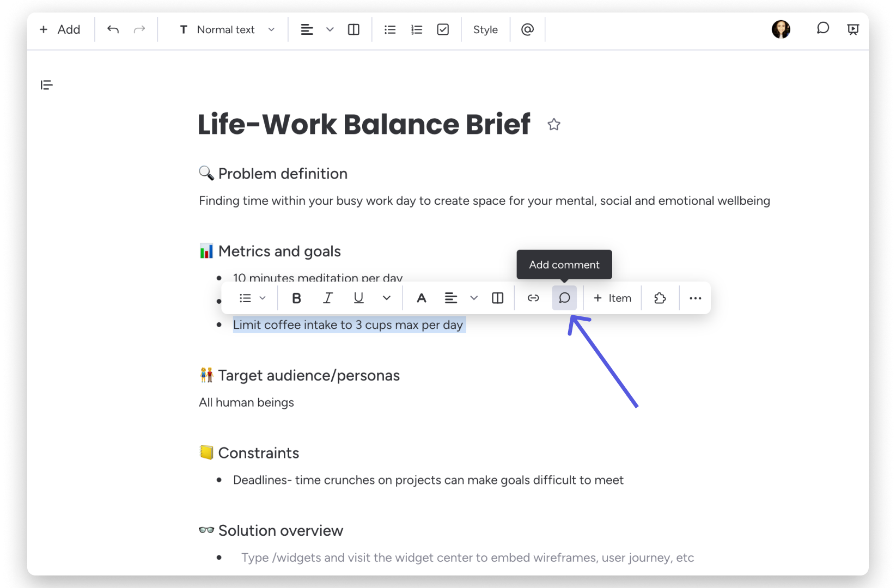896x588 pixels.
Task: Click floating toolbar align left icon
Action: (451, 298)
